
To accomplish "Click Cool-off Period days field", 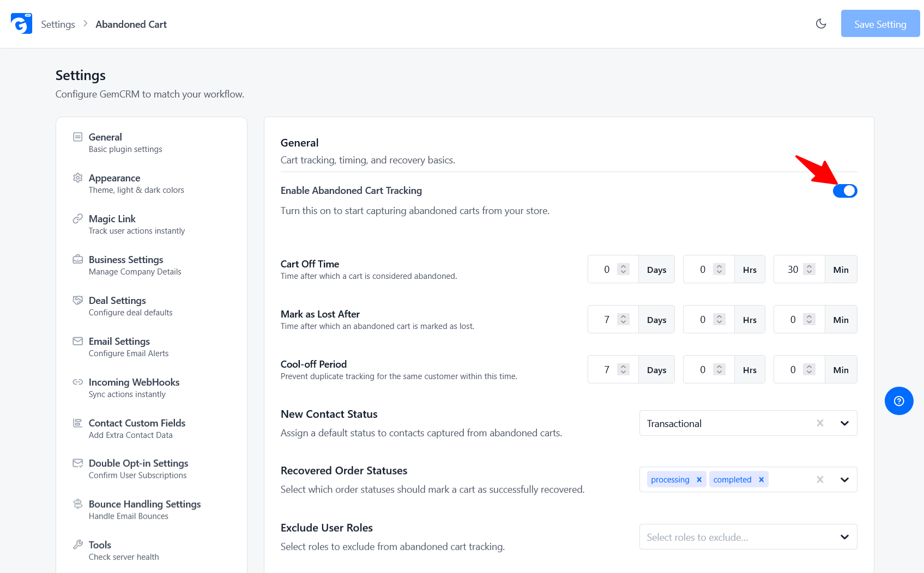I will click(x=613, y=369).
